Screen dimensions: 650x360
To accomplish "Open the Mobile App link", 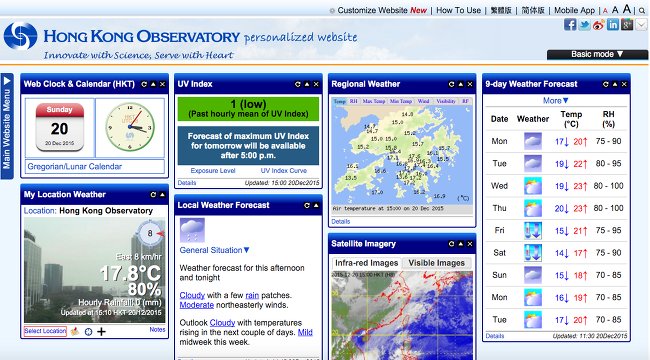I will (575, 10).
